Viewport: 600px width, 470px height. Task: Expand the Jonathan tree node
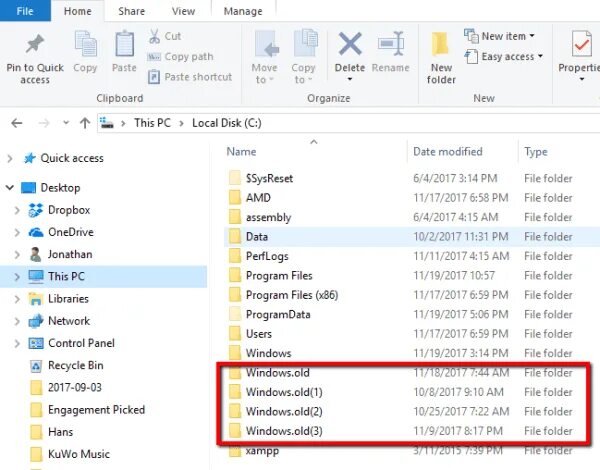17,255
